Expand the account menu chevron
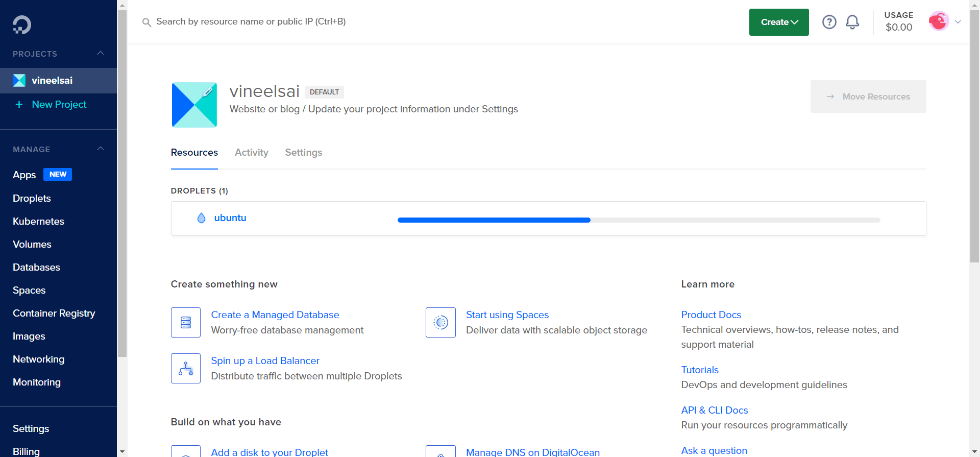980x457 pixels. (x=958, y=22)
